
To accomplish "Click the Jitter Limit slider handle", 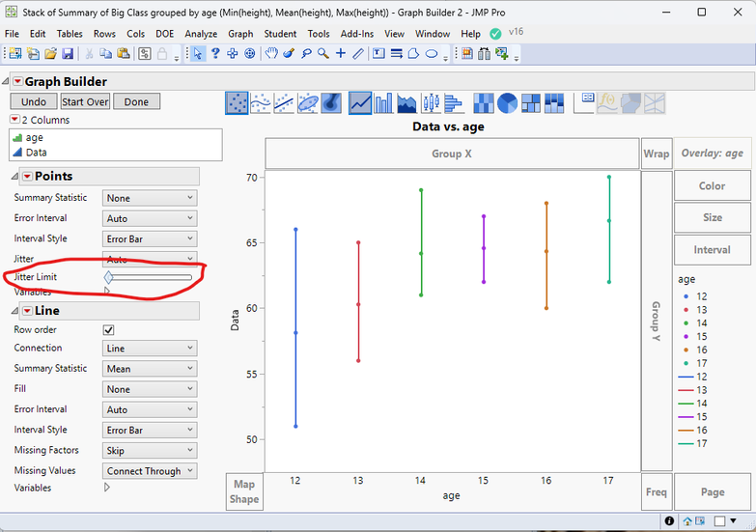I will [x=109, y=278].
